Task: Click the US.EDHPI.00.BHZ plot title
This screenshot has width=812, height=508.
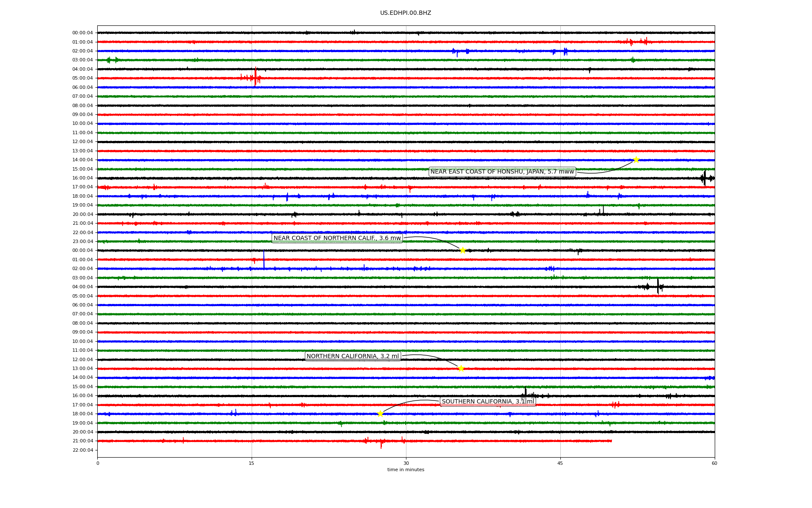Action: click(406, 13)
